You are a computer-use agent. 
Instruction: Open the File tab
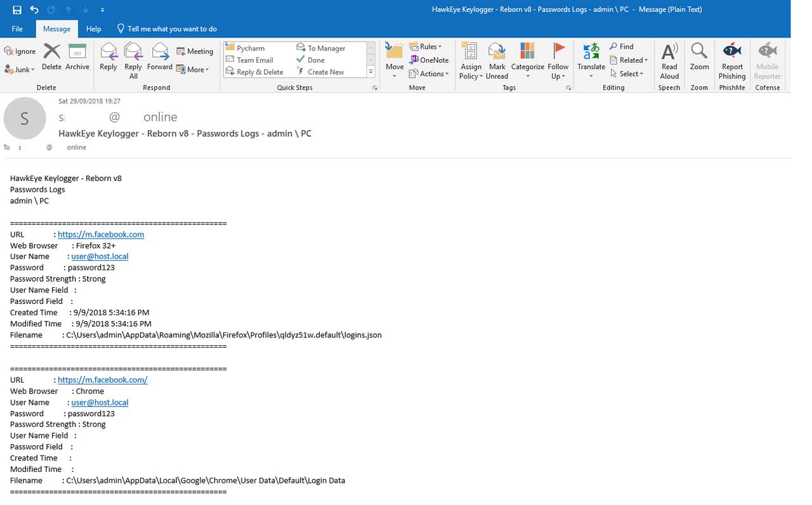[17, 29]
